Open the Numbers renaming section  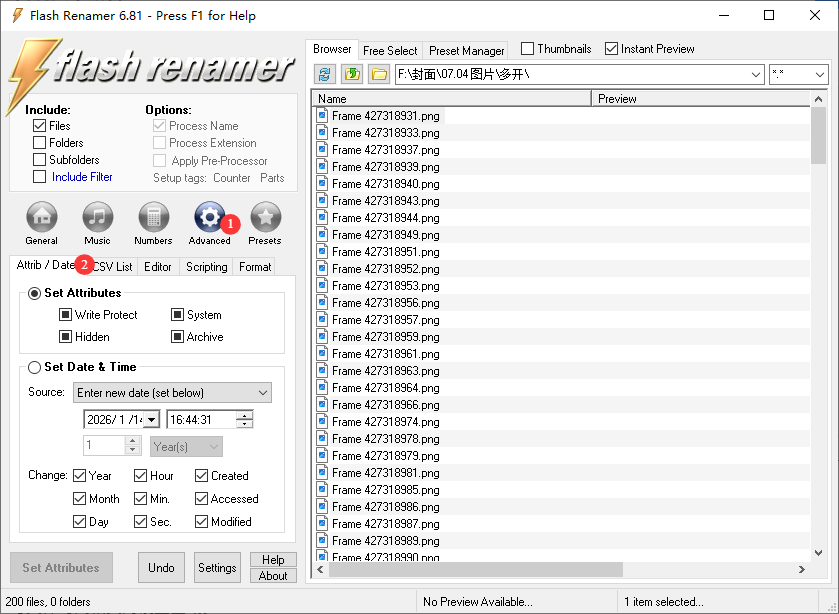coord(153,217)
